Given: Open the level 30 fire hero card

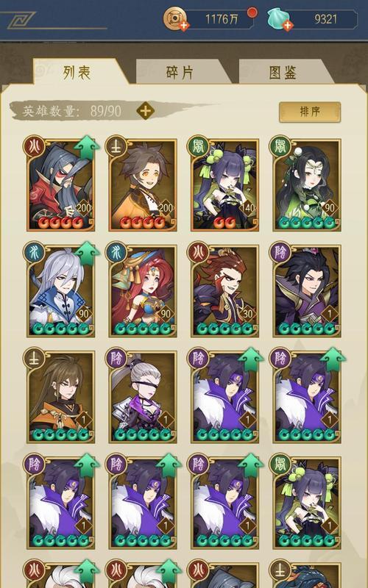Looking at the screenshot, I should coord(224,290).
